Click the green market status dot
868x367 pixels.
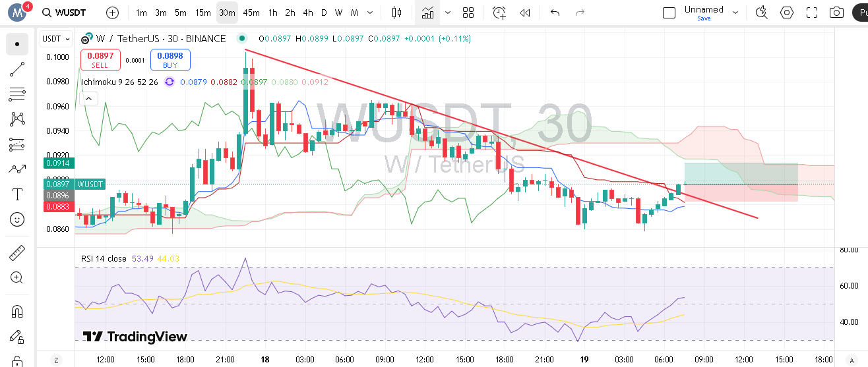tap(241, 39)
